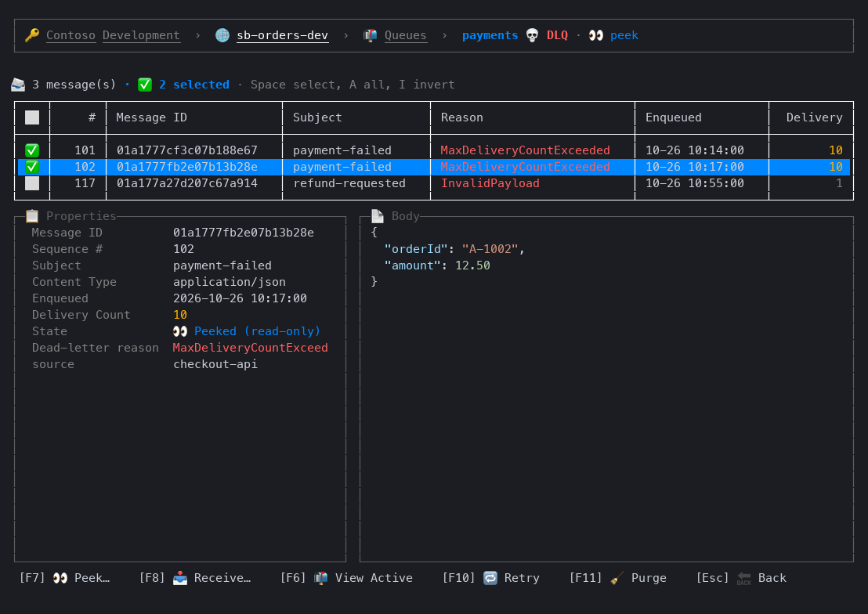
Task: Select the payments queue breadcrumb
Action: click(490, 35)
